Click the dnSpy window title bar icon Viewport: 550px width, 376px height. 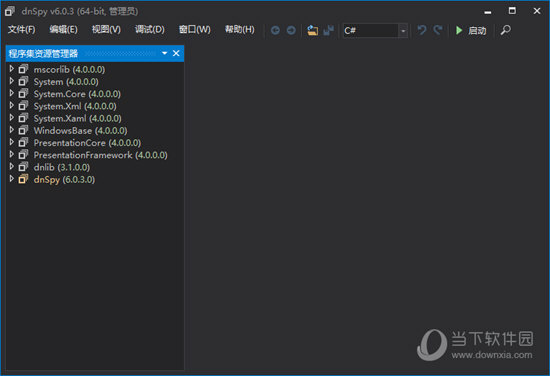[10, 11]
